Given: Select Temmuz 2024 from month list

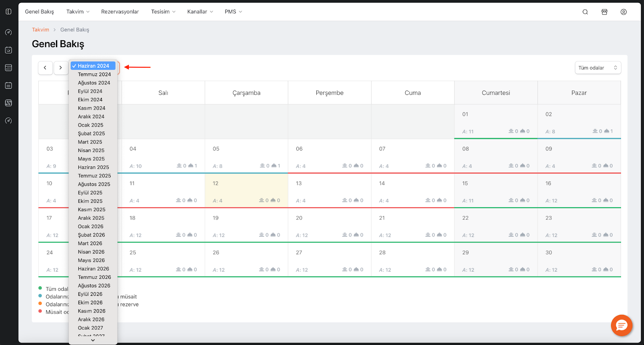Looking at the screenshot, I should (94, 75).
